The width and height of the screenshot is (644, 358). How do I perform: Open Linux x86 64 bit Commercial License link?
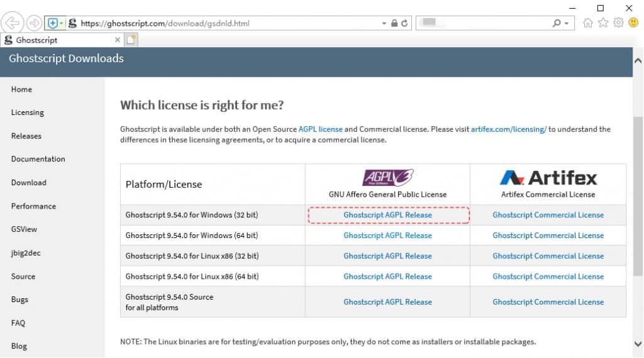[x=548, y=276]
